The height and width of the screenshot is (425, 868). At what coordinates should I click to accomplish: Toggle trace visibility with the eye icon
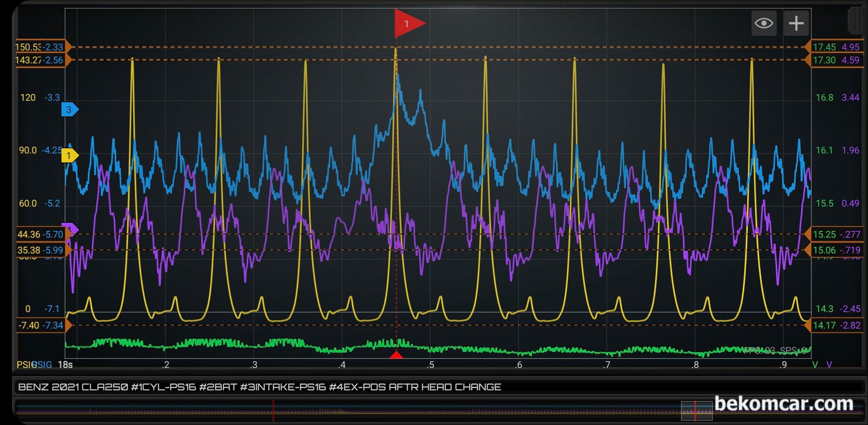764,23
